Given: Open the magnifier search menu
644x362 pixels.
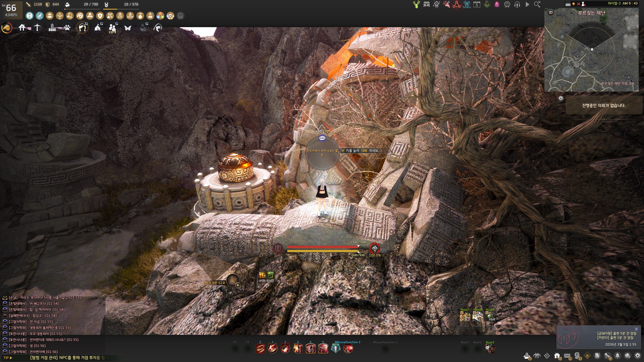Looking at the screenshot, I should (x=537, y=5).
